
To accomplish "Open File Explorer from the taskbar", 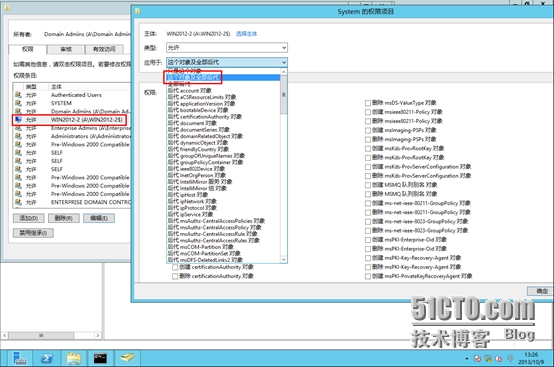I will click(x=73, y=358).
